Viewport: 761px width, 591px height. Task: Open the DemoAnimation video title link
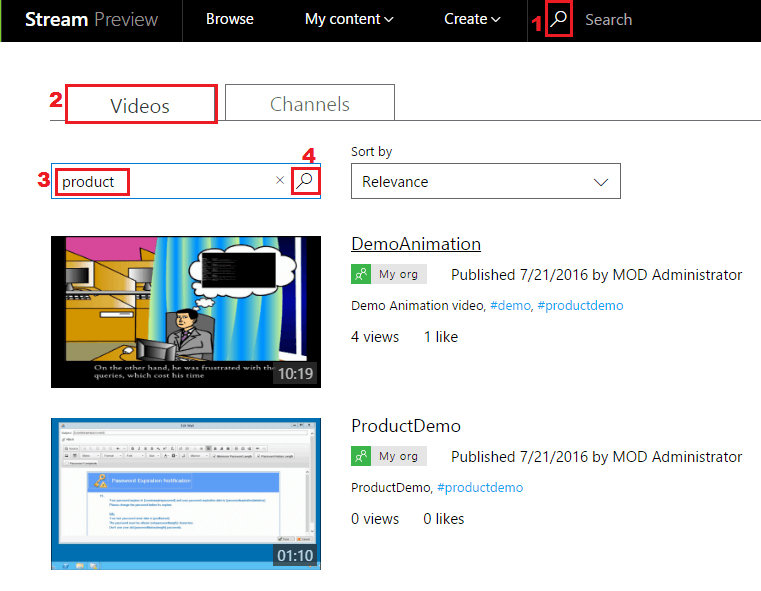(416, 244)
